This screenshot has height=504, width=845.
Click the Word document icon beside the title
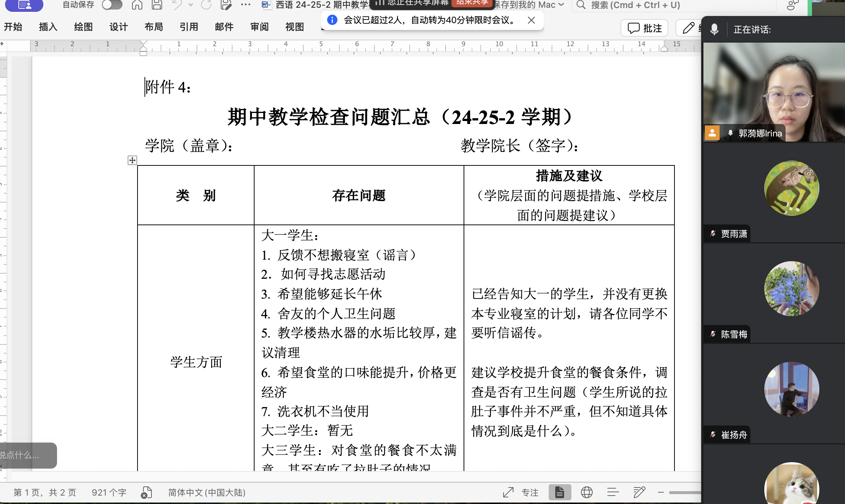(x=266, y=5)
